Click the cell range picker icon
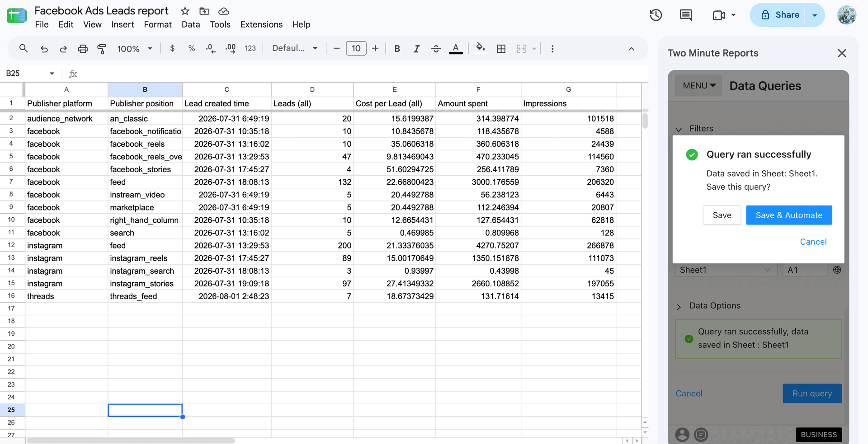Viewport: 868px width, 444px height. click(837, 270)
